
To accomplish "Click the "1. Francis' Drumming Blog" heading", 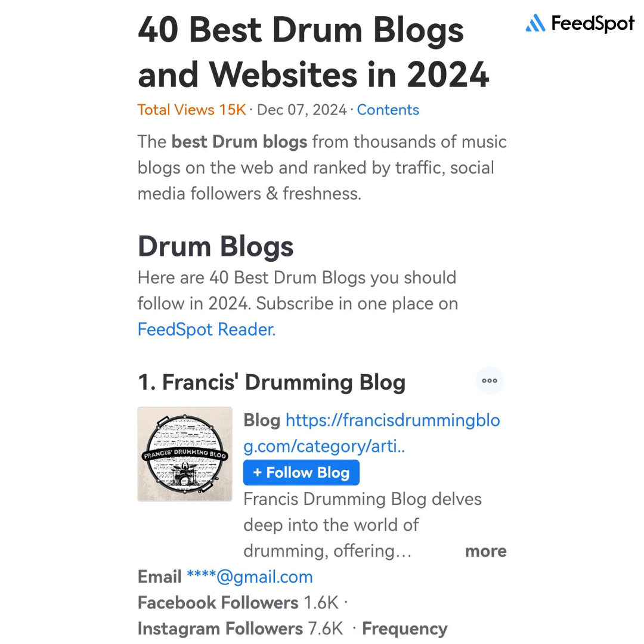I will (272, 382).
